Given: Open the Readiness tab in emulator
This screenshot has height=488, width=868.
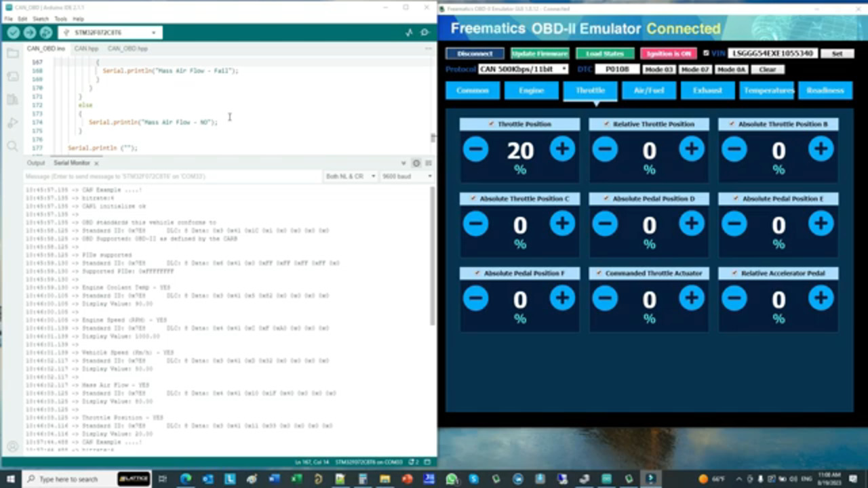Looking at the screenshot, I should pyautogui.click(x=825, y=90).
